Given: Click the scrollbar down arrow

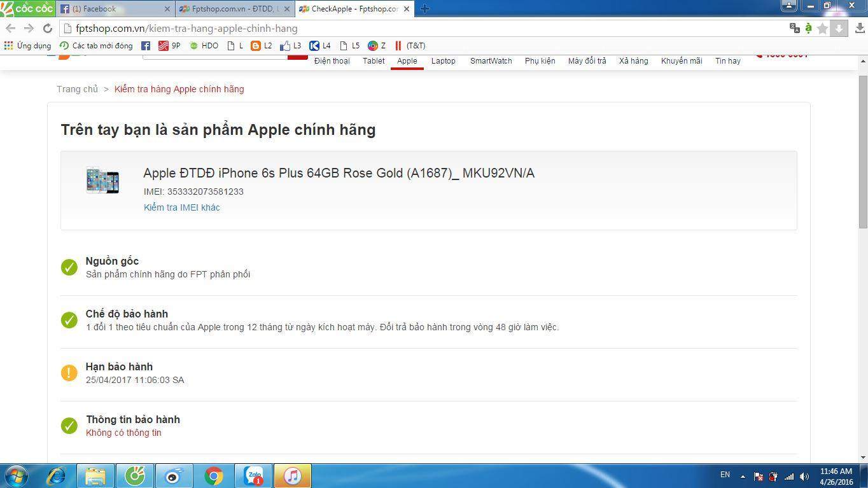Looking at the screenshot, I should (863, 457).
